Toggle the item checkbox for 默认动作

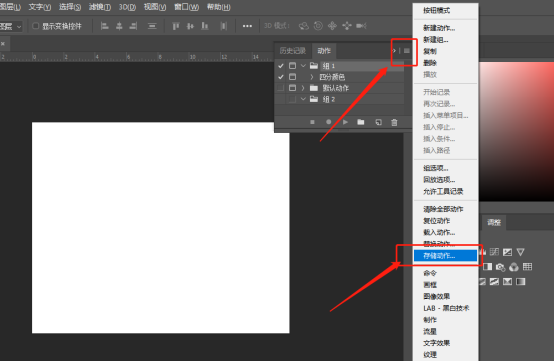click(281, 88)
